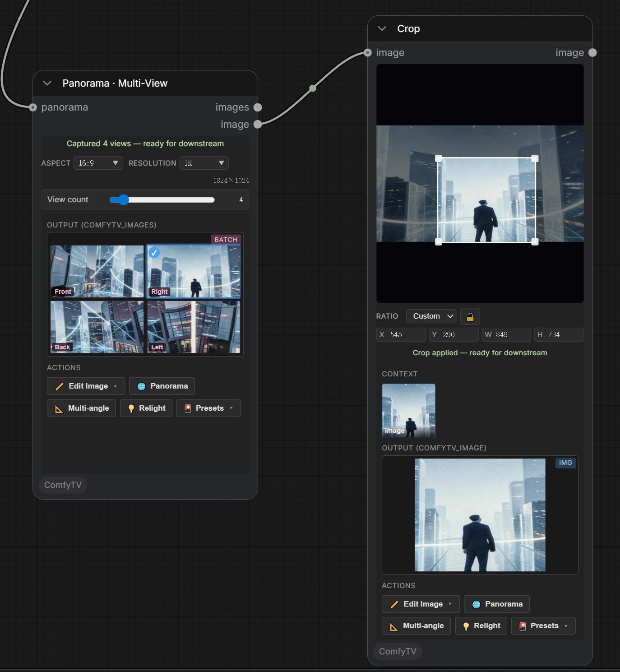Click Edit Image submenu arrow in Multi-View

point(116,386)
